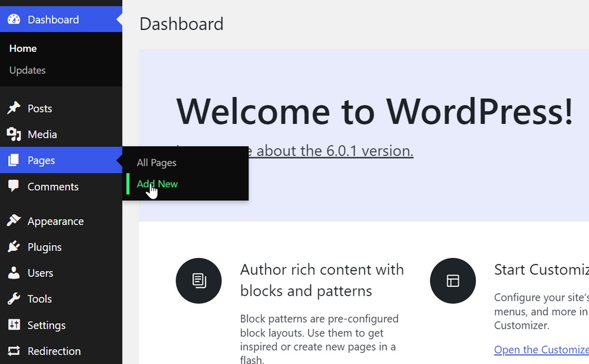Click the Block patterns description paragraph
The width and height of the screenshot is (589, 364).
tap(319, 340)
